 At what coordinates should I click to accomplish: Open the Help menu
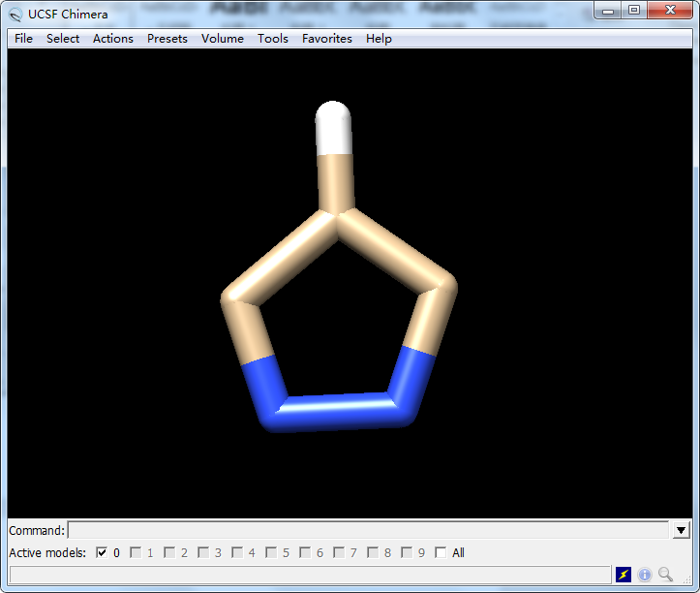379,39
